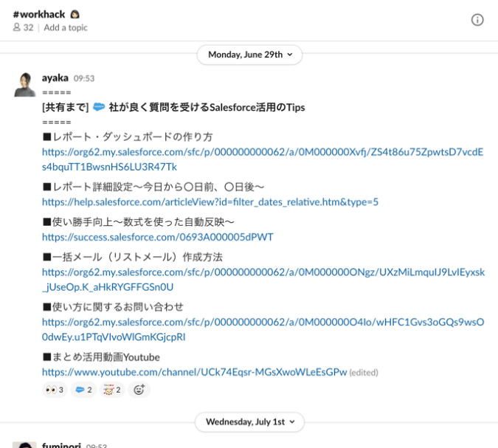This screenshot has height=448, width=498.
Task: Open the help.salesforce.com articleView link
Action: 210,201
